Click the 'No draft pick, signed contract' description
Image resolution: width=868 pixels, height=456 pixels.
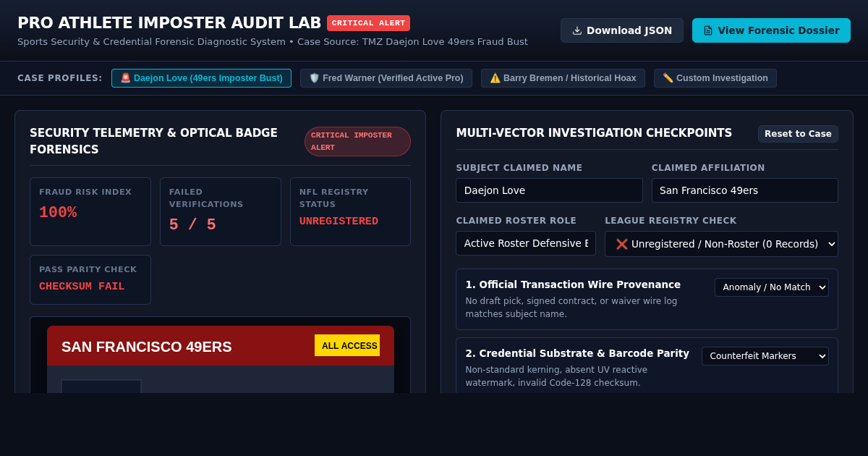[x=571, y=307]
